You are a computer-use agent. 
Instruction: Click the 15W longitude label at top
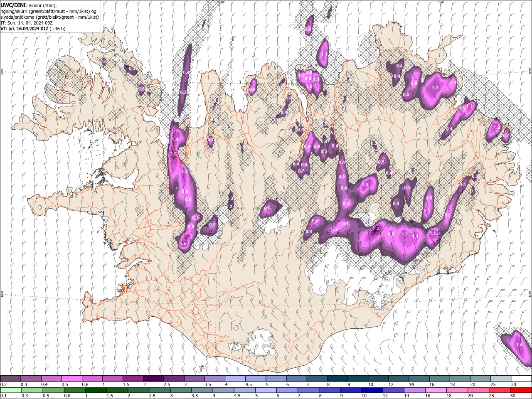click(x=440, y=2)
